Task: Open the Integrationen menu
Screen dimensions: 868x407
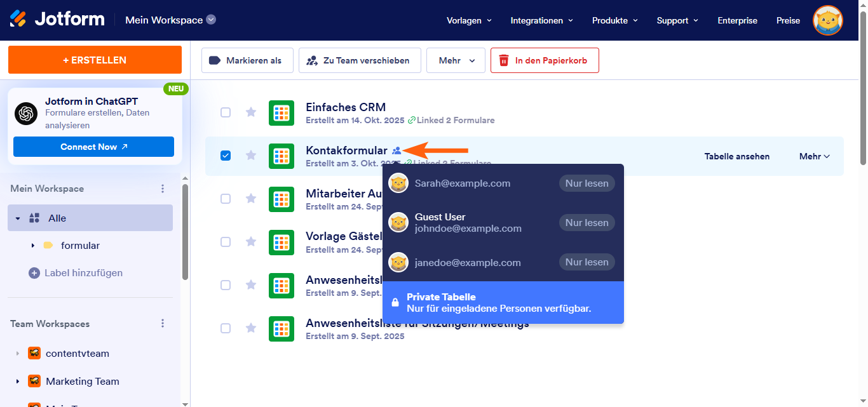Action: (x=541, y=20)
